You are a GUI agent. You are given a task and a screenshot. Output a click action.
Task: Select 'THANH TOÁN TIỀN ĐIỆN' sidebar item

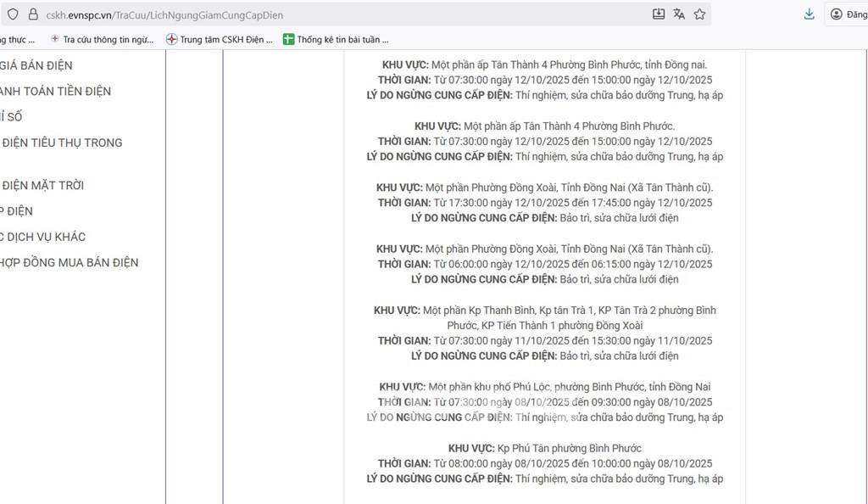click(55, 91)
